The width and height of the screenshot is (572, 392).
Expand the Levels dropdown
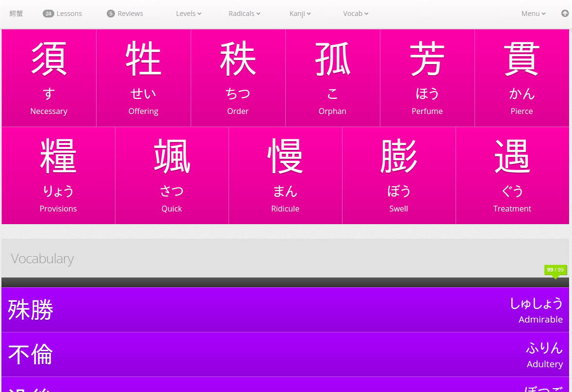pos(189,14)
